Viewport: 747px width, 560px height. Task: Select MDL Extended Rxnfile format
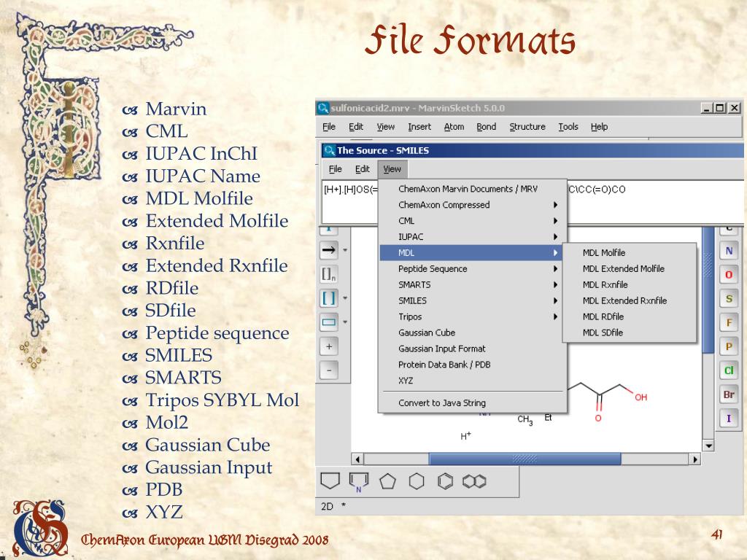coord(630,300)
